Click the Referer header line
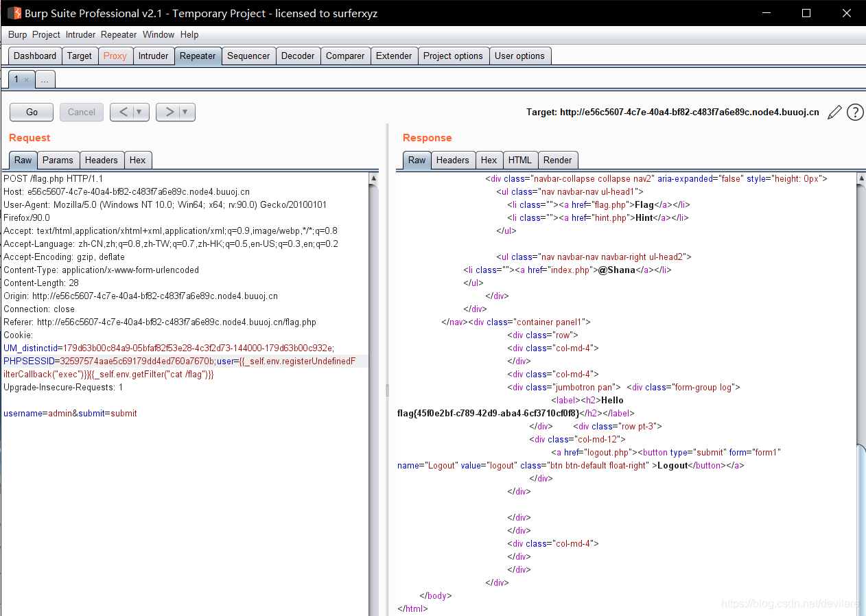 tap(160, 322)
